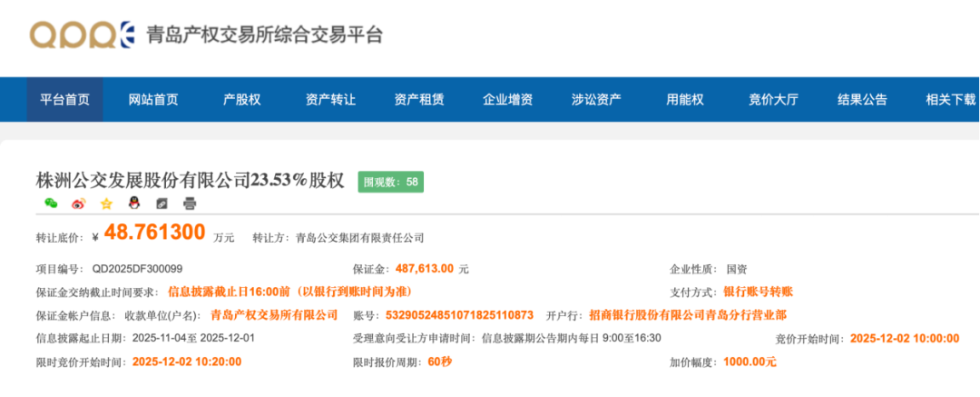Viewport: 980px width, 397px height.
Task: Select 用能权 in the nav bar
Action: 685,99
